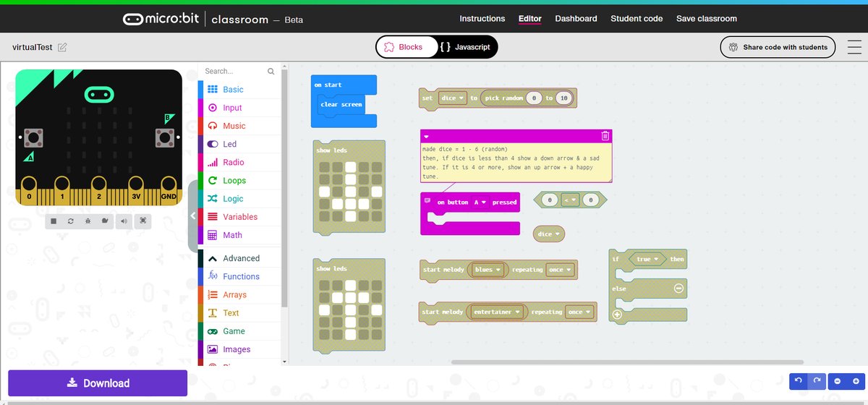Click the purple Download button
This screenshot has height=405, width=868.
pyautogui.click(x=98, y=383)
